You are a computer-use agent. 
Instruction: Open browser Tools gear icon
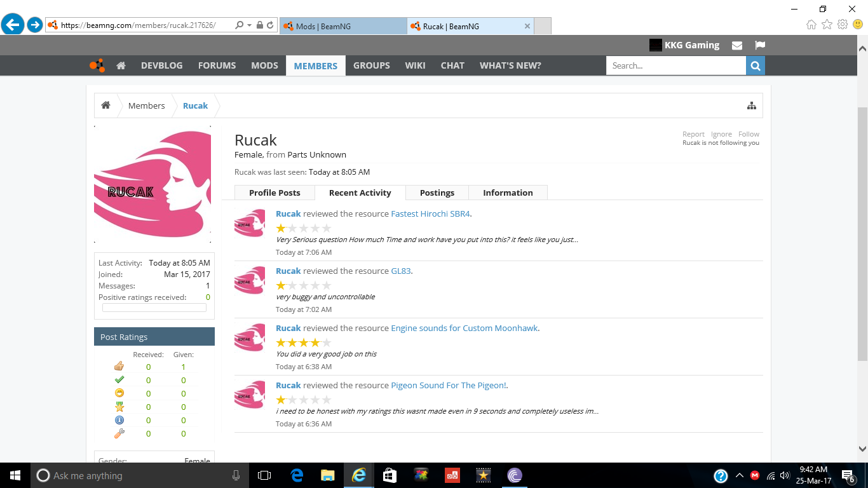point(843,25)
